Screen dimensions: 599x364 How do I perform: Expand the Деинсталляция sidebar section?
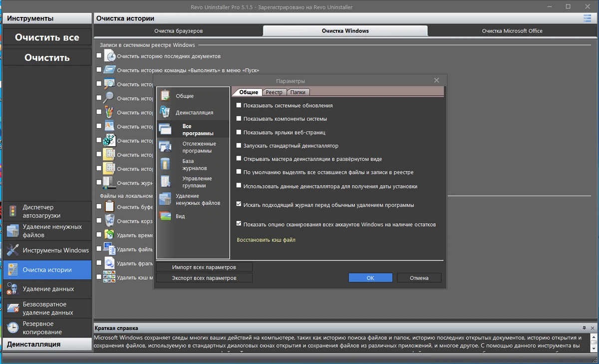point(47,344)
